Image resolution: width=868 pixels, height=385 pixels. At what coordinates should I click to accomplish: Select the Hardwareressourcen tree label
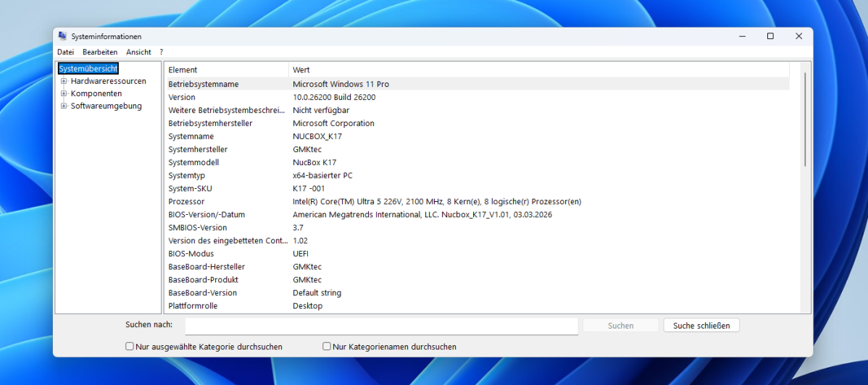point(109,81)
